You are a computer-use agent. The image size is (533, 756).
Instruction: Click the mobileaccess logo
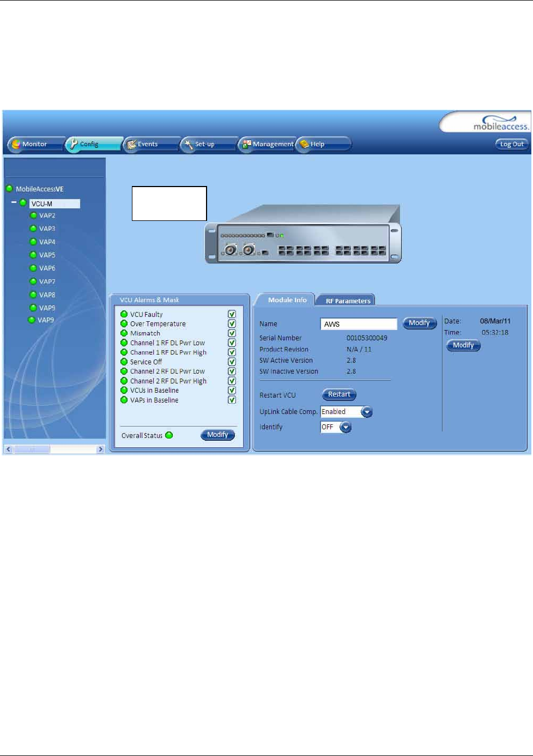point(500,123)
